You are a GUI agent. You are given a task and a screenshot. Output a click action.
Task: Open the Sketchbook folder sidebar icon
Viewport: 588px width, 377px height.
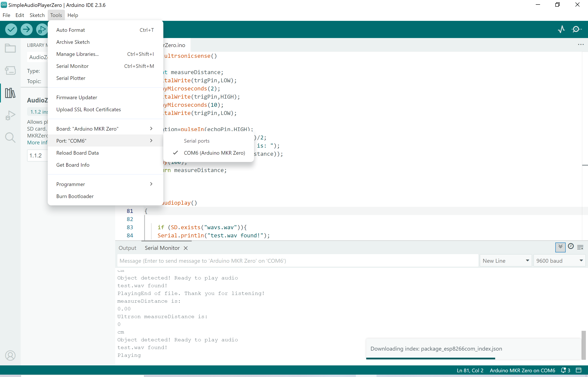10,48
